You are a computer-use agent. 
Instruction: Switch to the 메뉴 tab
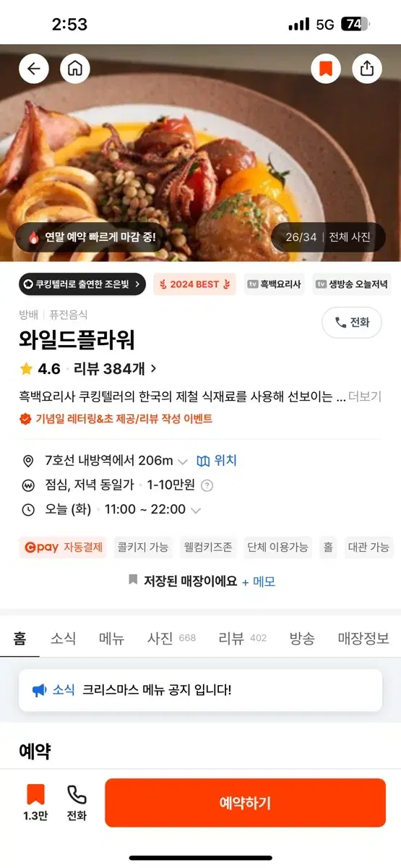(x=112, y=639)
